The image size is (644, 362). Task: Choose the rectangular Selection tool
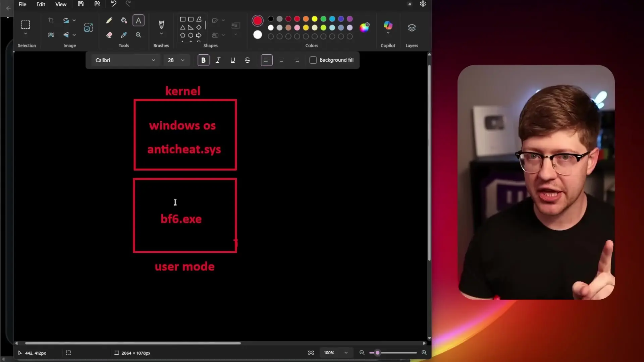coord(25,24)
